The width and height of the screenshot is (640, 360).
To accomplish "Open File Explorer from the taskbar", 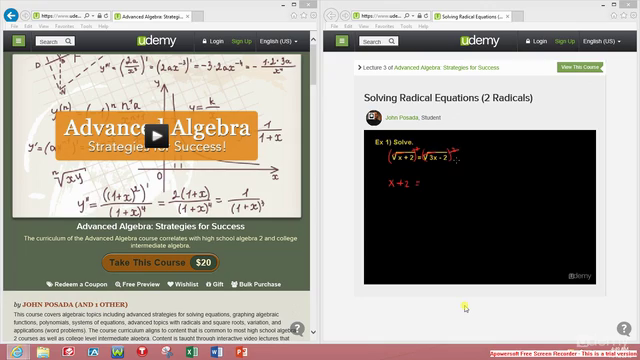I will click(43, 352).
